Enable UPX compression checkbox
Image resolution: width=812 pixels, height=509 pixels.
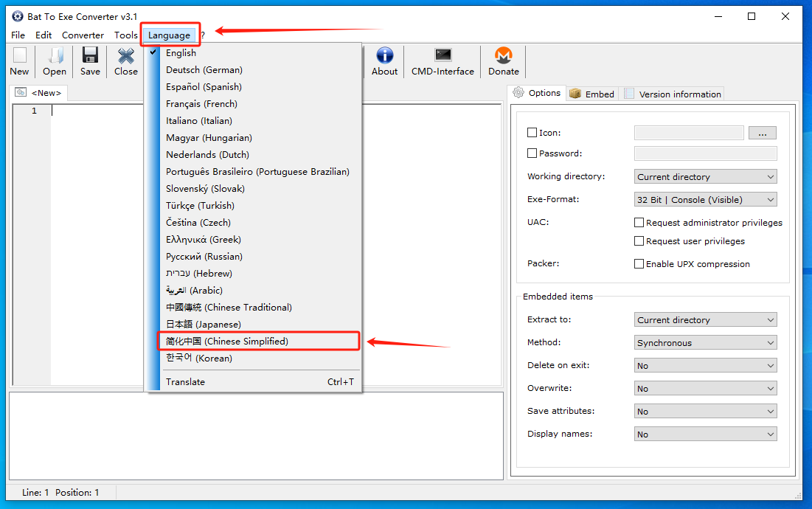639,264
